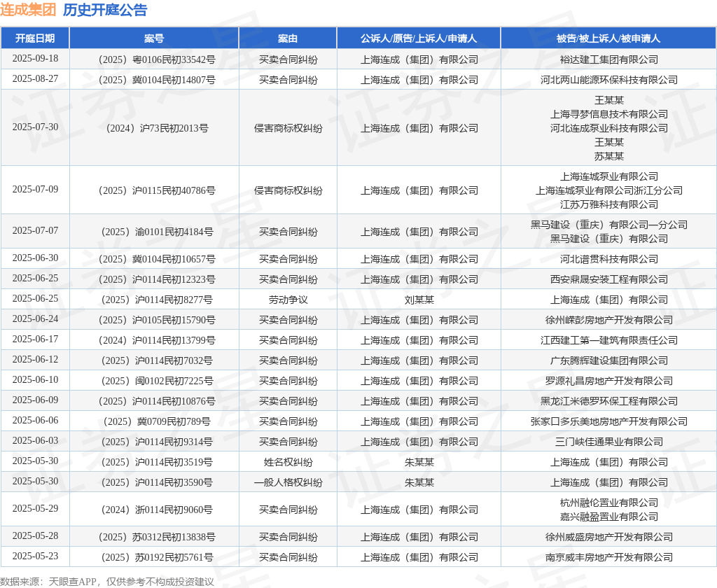This screenshot has width=717, height=588.
Task: Click date cell 2025-07-30
Action: point(35,127)
